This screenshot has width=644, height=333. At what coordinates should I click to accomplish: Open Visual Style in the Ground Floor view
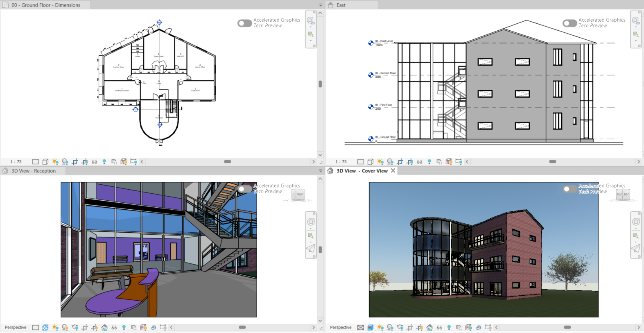(x=45, y=162)
